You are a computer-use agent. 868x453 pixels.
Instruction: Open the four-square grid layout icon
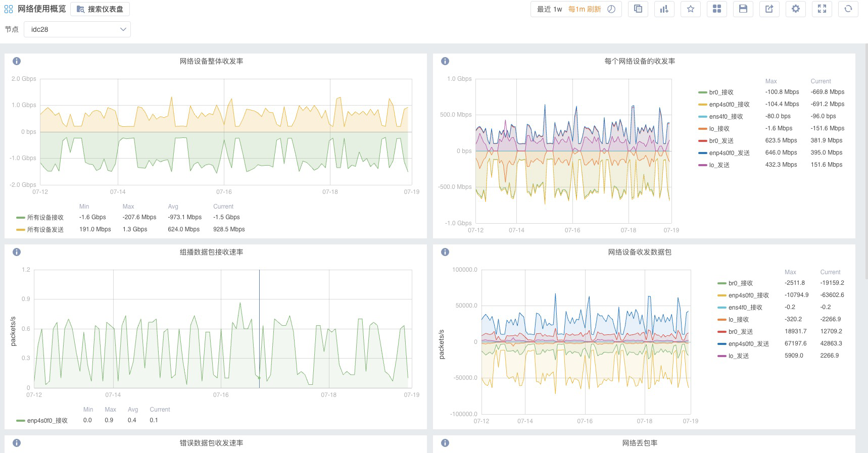[x=717, y=9]
